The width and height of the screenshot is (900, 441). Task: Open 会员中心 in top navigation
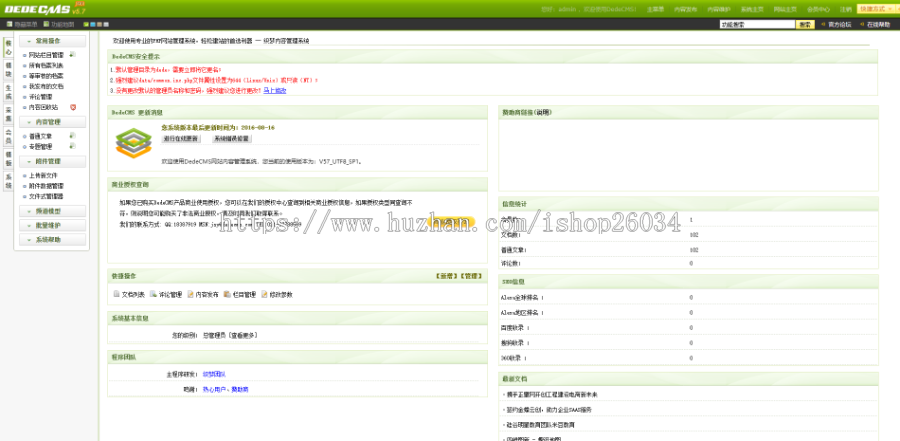tap(818, 9)
